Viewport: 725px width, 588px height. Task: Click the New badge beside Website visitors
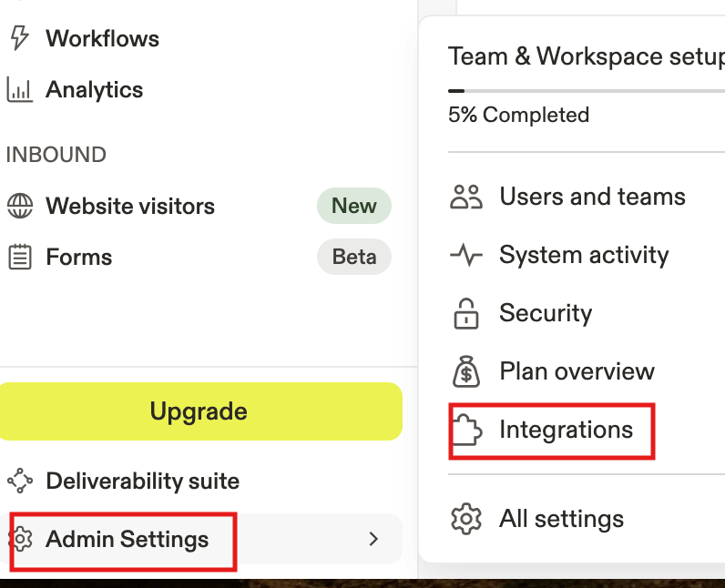tap(353, 206)
